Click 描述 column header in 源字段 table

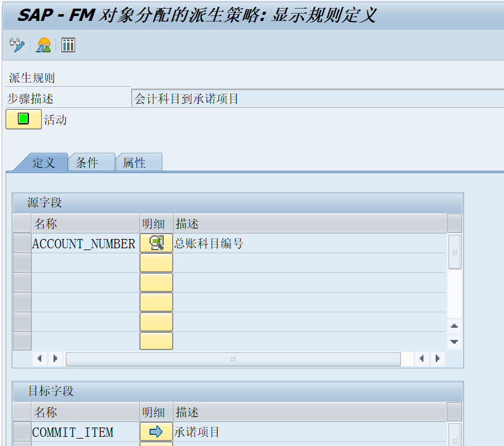(310, 224)
